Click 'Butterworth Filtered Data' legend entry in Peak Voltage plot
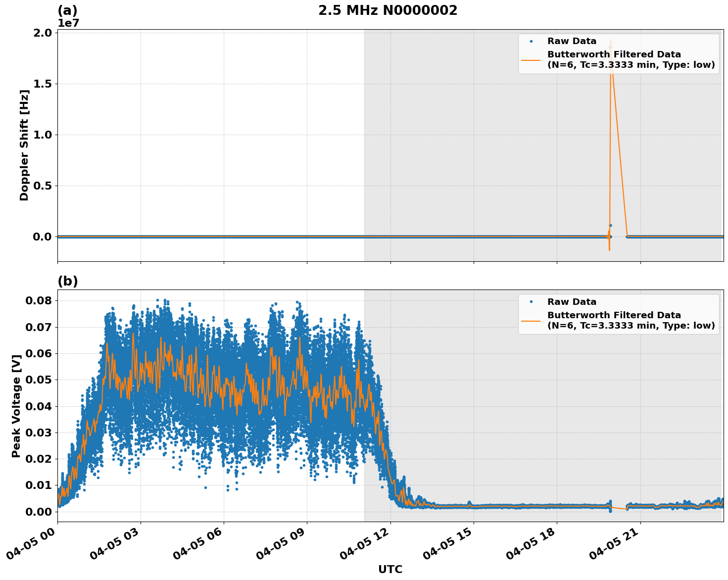Image resolution: width=728 pixels, height=580 pixels. tap(631, 320)
